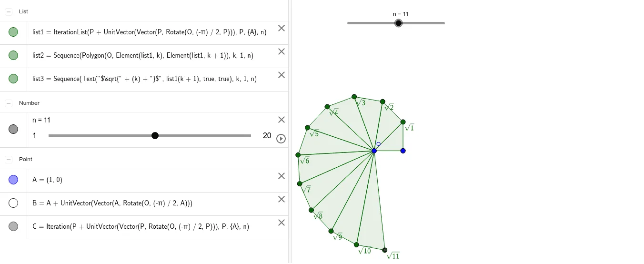Delete list3 via its X icon
Viewport: 644px width, 264px height.
pos(282,75)
